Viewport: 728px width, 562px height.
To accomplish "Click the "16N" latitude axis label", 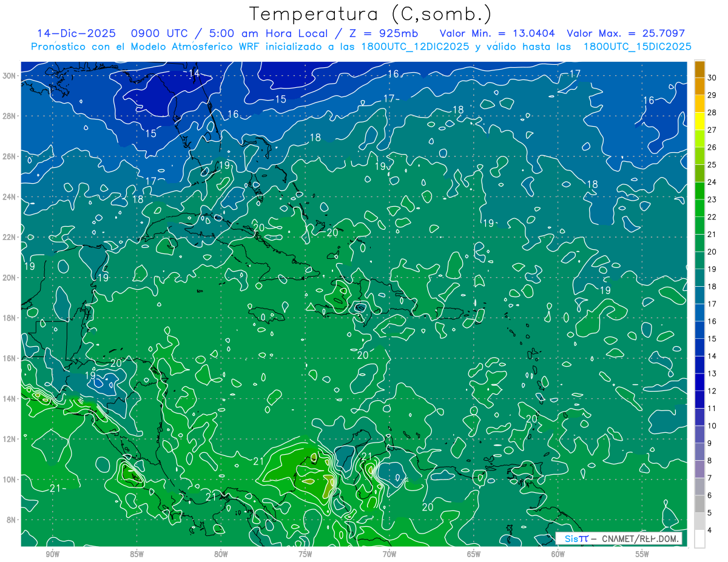I will click(9, 358).
